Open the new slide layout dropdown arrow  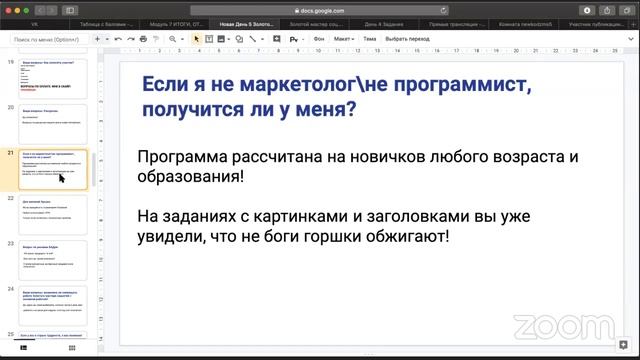coord(107,39)
